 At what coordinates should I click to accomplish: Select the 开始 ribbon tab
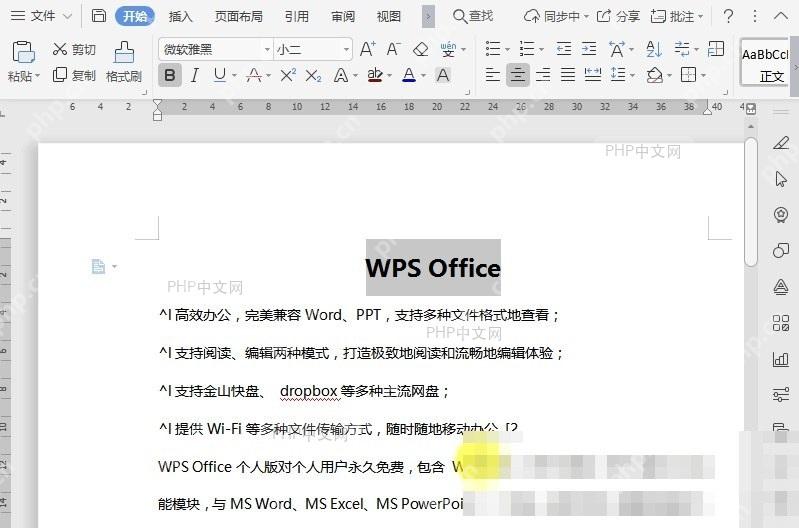coord(135,16)
